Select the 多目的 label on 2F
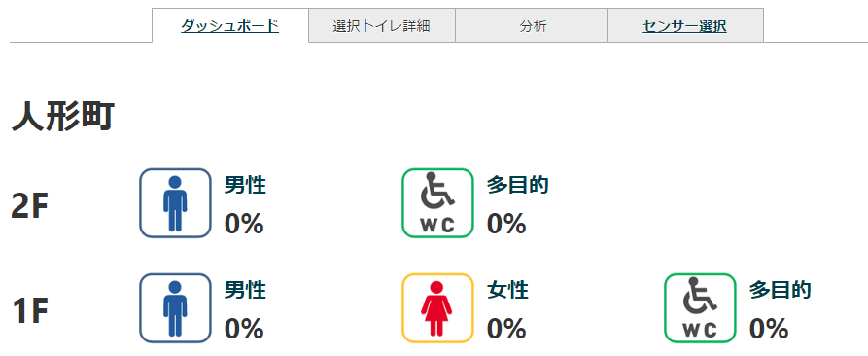The image size is (868, 356). [517, 185]
